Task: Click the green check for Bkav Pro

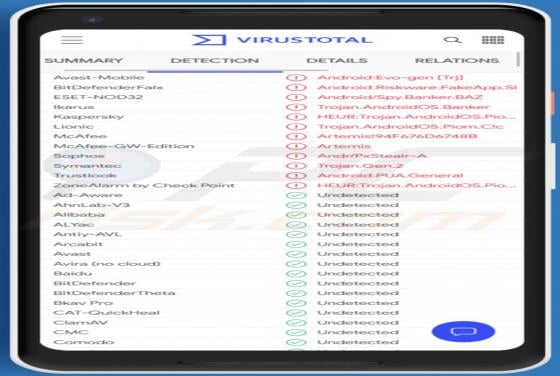Action: (x=296, y=303)
